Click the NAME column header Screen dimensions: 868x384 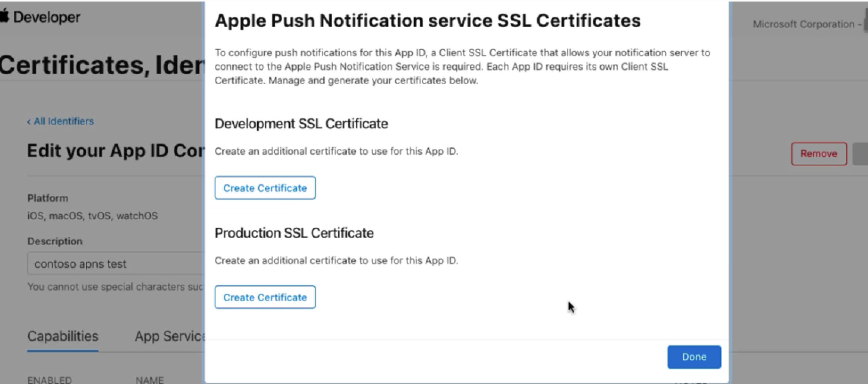click(x=150, y=379)
